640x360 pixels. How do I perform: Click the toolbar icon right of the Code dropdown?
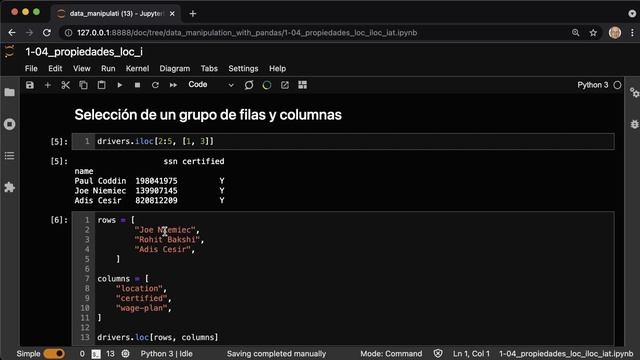pos(249,85)
